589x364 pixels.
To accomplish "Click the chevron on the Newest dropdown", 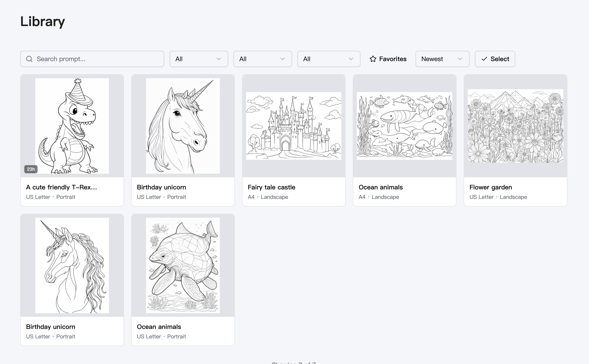I will click(460, 59).
